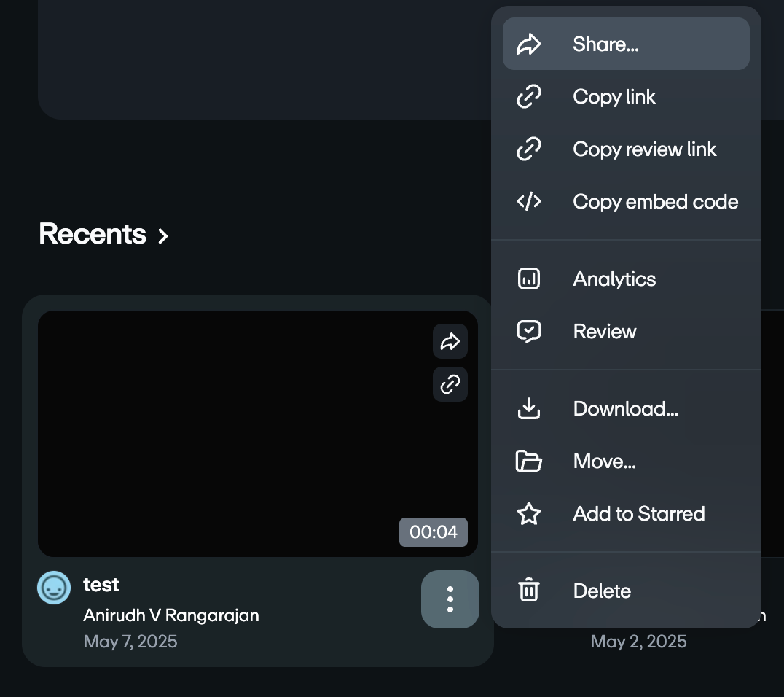Choose Copy embed code menu entry
This screenshot has height=697, width=784.
coord(656,202)
